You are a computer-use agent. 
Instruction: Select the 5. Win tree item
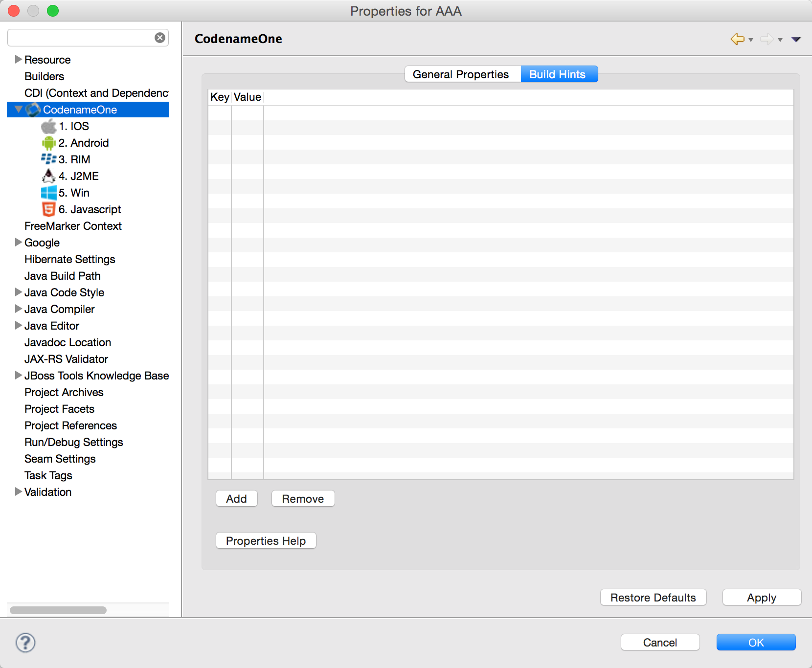74,193
